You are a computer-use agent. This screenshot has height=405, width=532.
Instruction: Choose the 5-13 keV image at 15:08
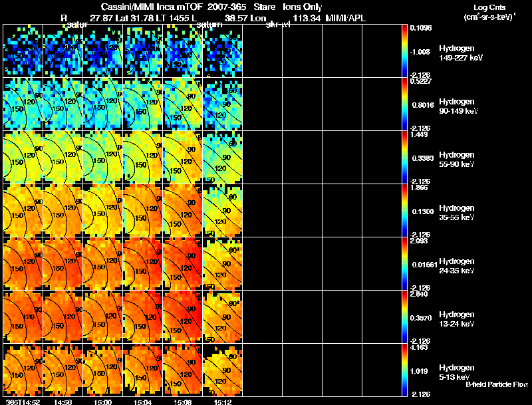tap(182, 370)
